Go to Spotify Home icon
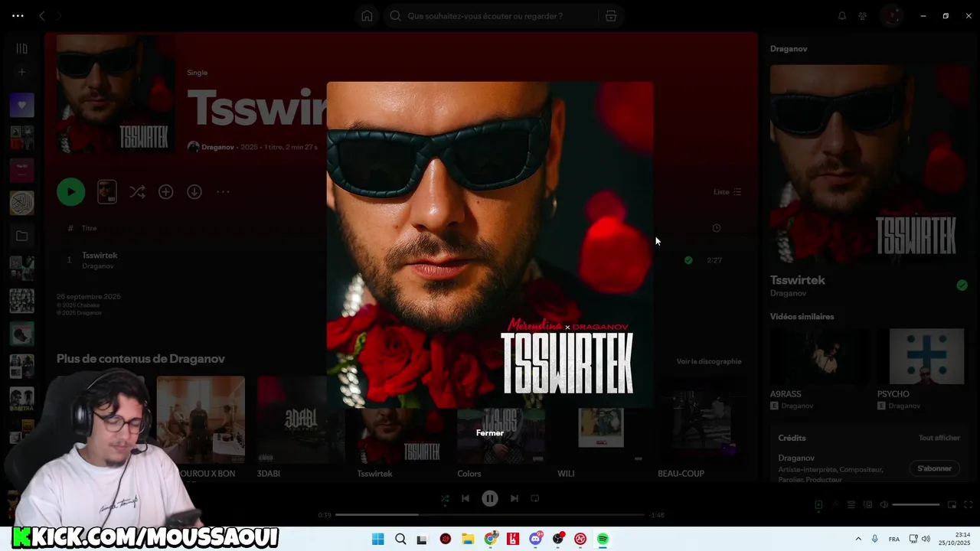 tap(367, 16)
